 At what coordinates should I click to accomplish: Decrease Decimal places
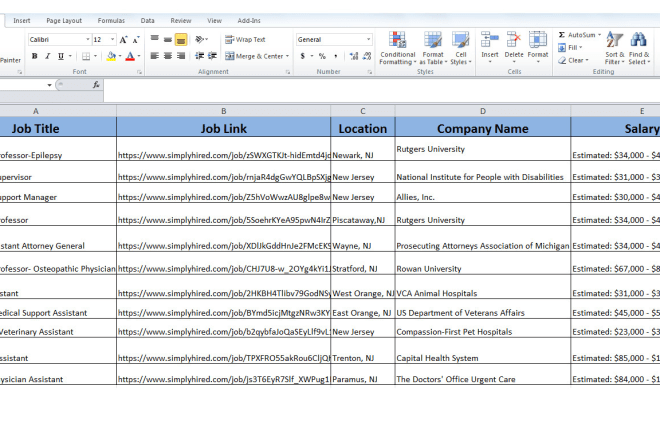(367, 56)
